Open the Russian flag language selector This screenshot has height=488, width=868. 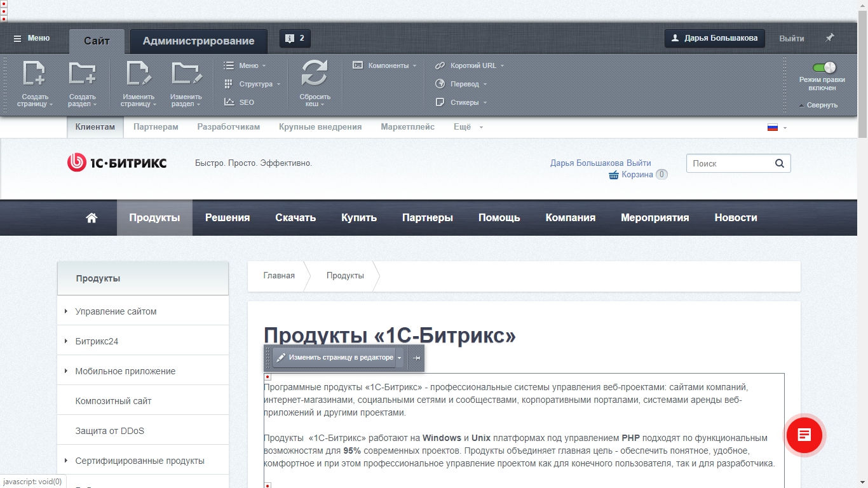pos(776,128)
